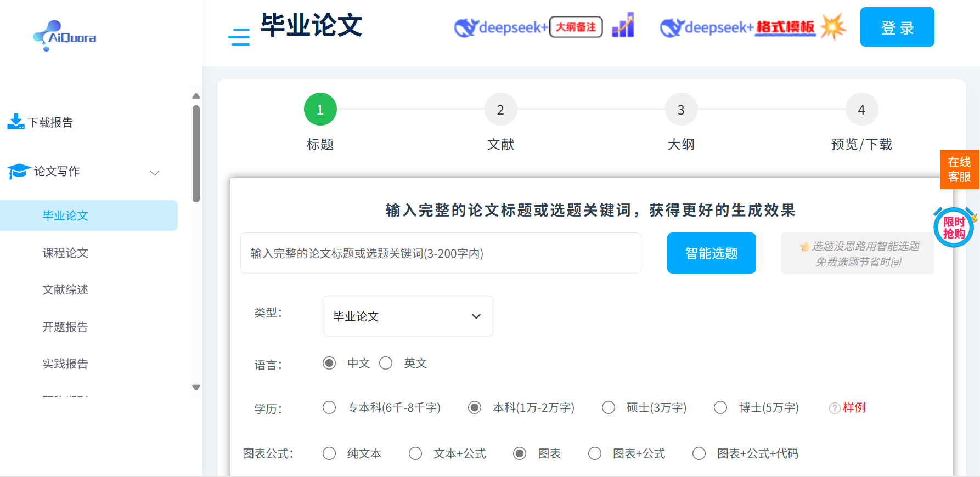Choose 博士(5万字) degree option
The height and width of the screenshot is (477, 980).
720,407
